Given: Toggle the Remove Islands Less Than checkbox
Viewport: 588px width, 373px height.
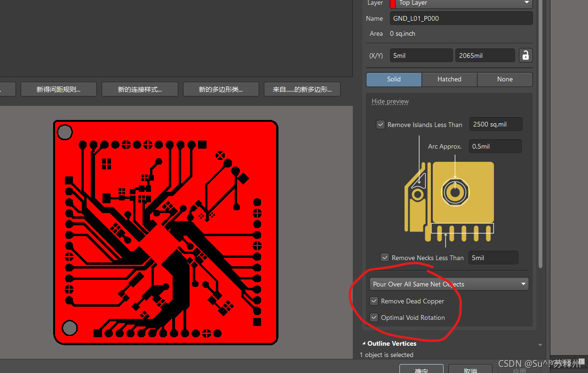Looking at the screenshot, I should pos(381,125).
